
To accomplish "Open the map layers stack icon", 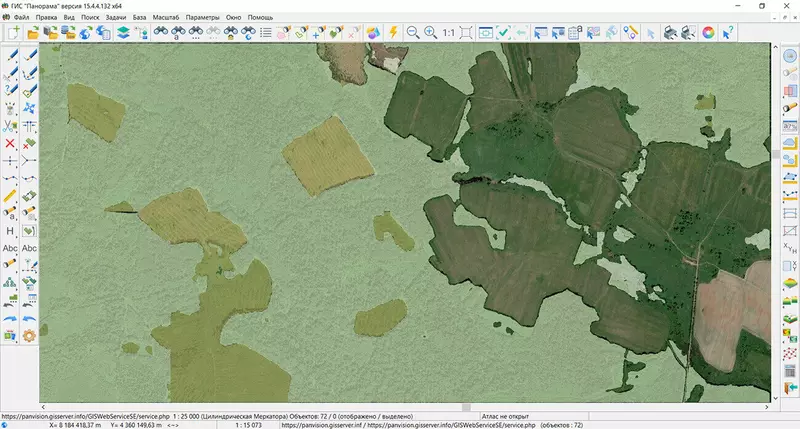I will pyautogui.click(x=123, y=33).
